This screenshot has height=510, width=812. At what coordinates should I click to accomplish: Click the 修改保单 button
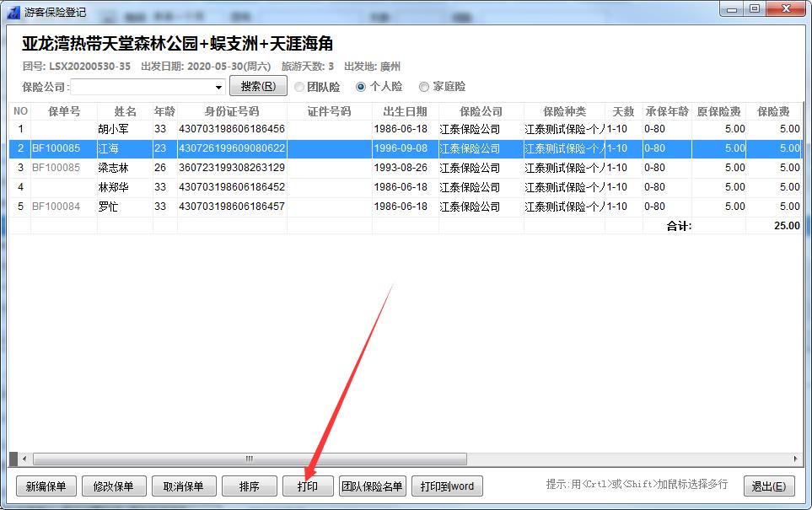[x=114, y=486]
